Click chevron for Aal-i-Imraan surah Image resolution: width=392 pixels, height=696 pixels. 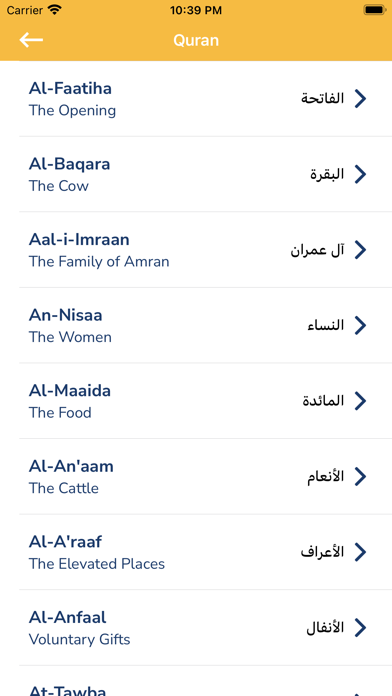360,250
